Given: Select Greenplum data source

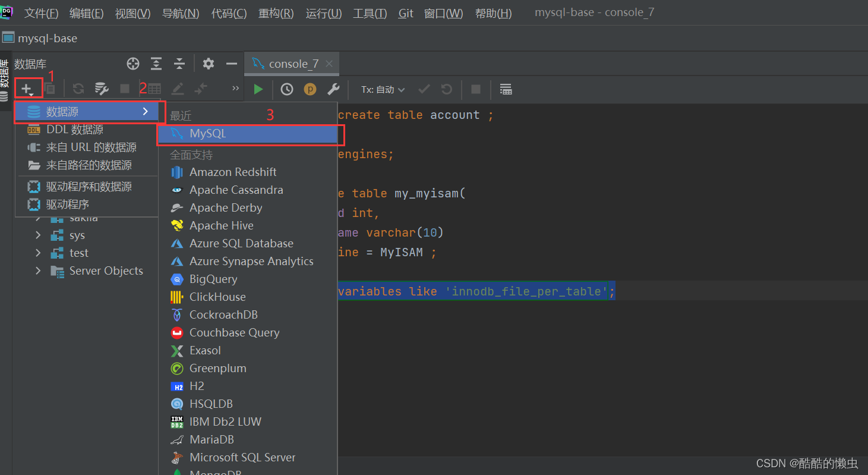Looking at the screenshot, I should [x=248, y=368].
